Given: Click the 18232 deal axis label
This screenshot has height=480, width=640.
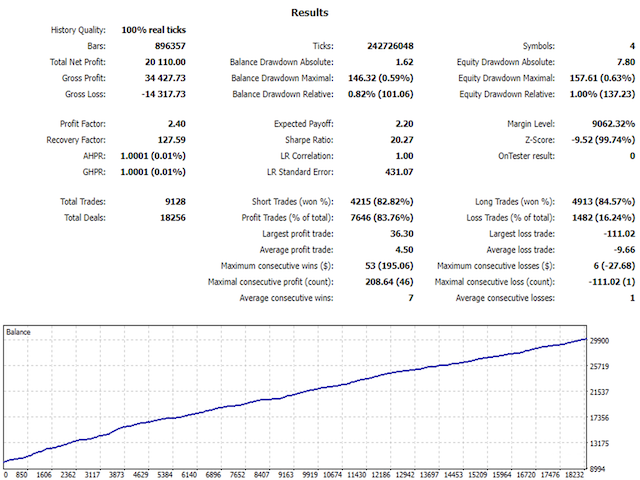Looking at the screenshot, I should (x=574, y=475).
